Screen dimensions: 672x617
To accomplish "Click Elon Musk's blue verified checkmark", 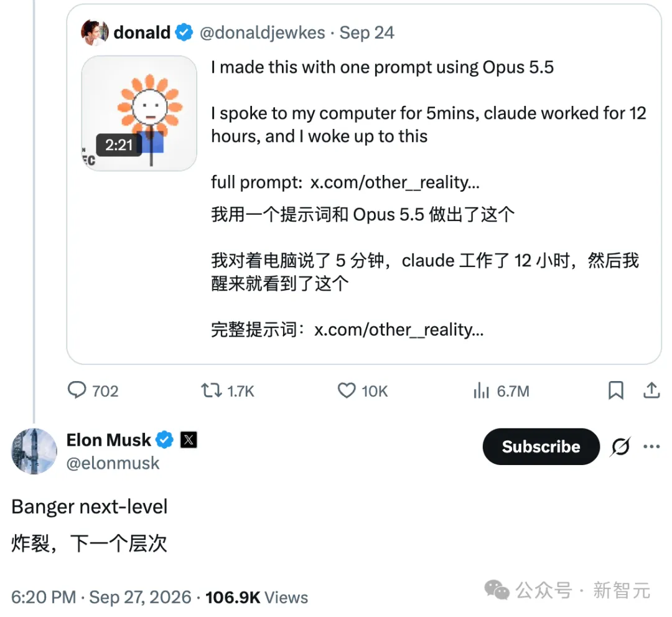I will [164, 440].
